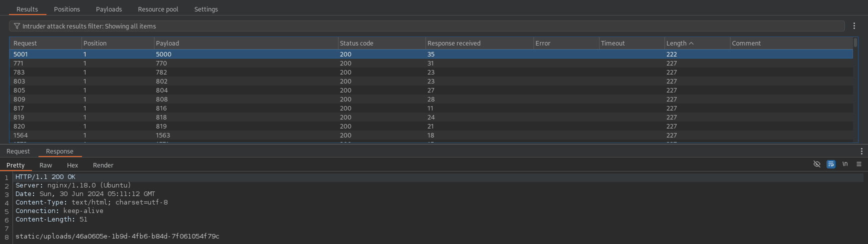
Task: Open the Render view of response
Action: point(103,165)
